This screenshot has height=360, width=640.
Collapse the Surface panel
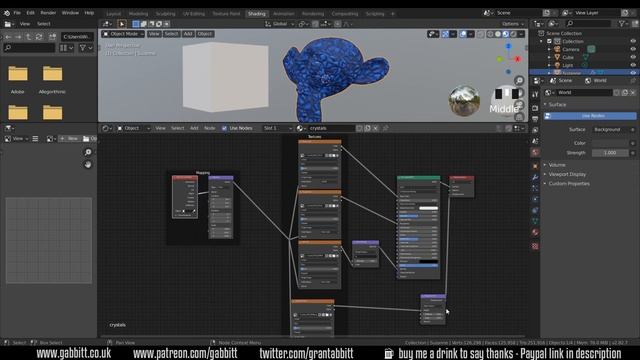point(557,104)
